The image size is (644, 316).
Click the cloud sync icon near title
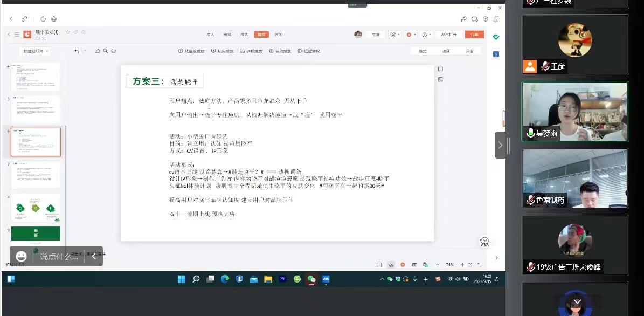tap(84, 32)
